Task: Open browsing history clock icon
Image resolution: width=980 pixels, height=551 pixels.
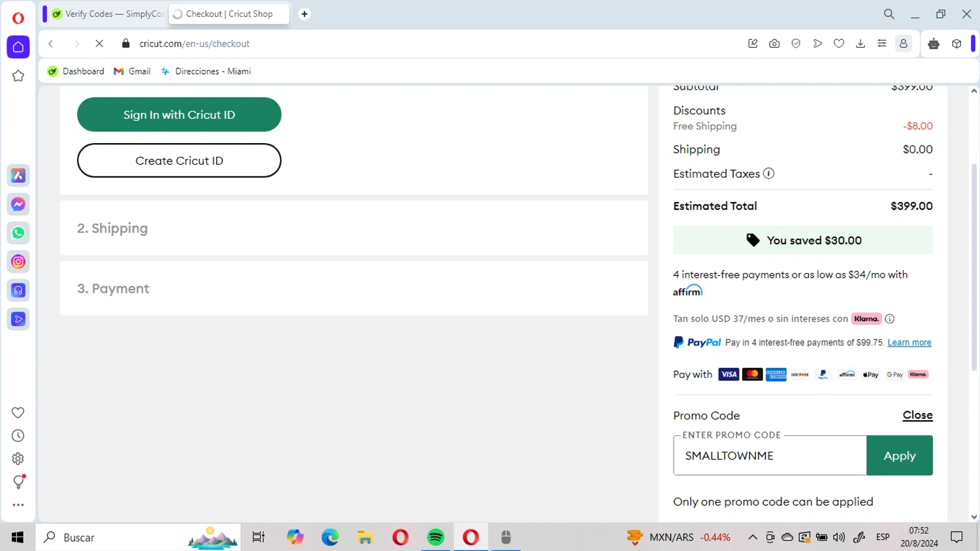Action: [x=18, y=436]
